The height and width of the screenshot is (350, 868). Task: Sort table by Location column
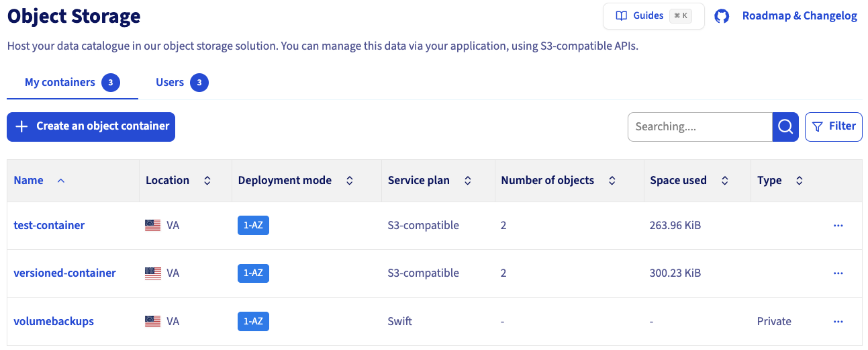[207, 181]
